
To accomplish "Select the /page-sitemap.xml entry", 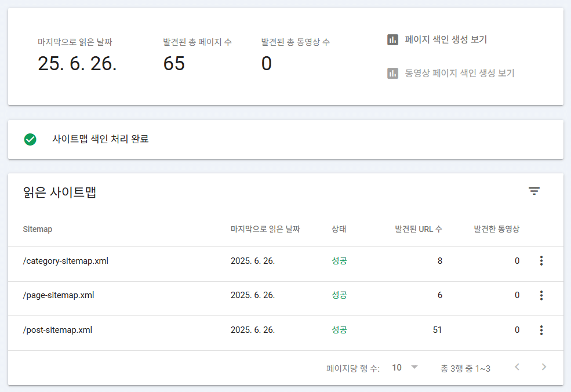I will [x=59, y=295].
